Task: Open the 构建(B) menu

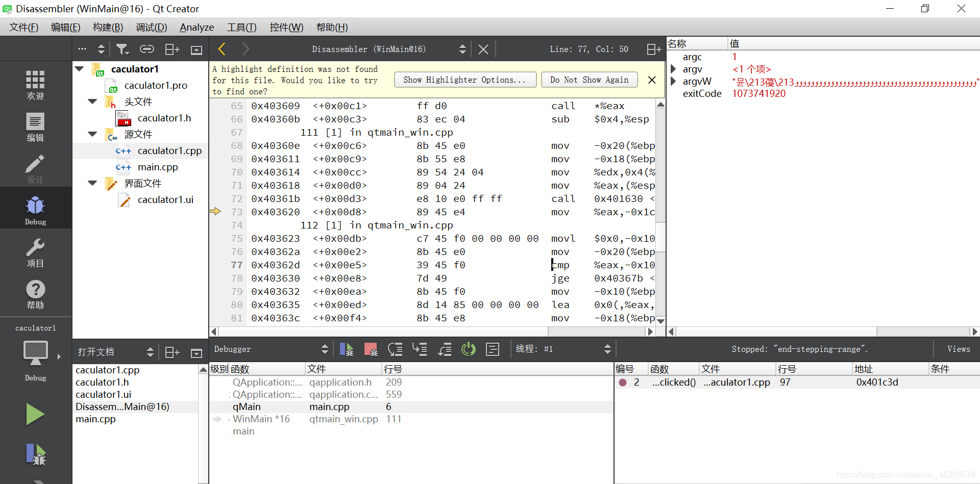Action: (108, 27)
